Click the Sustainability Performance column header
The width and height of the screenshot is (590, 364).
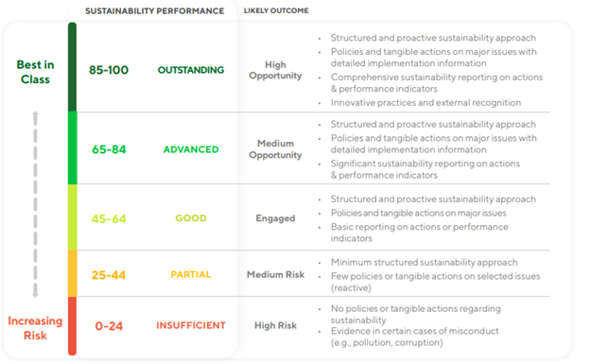coord(155,11)
